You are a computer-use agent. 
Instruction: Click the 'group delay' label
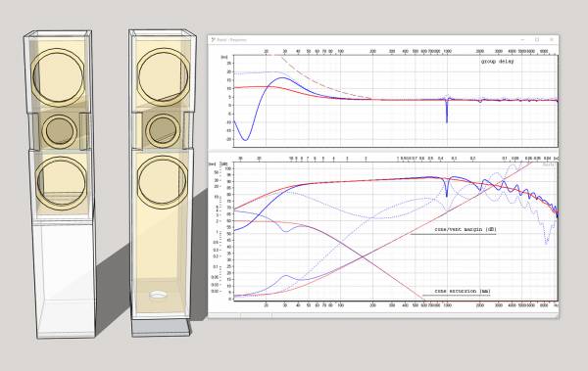click(x=497, y=61)
